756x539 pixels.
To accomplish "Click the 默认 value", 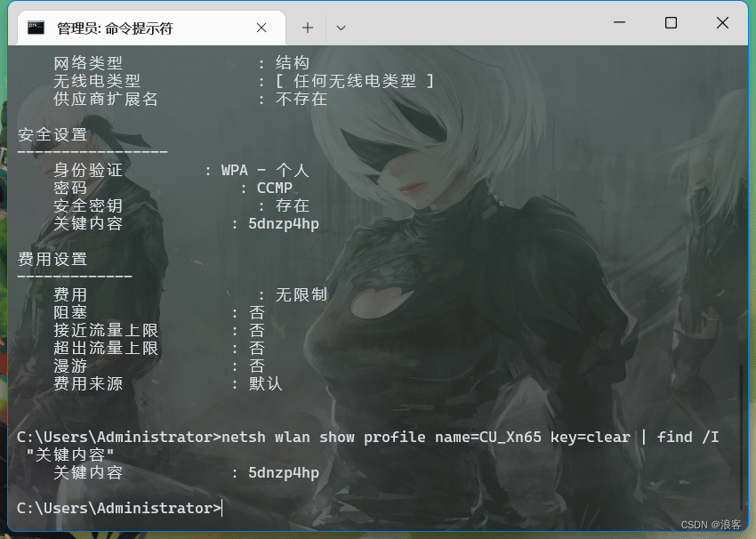I will click(x=266, y=383).
